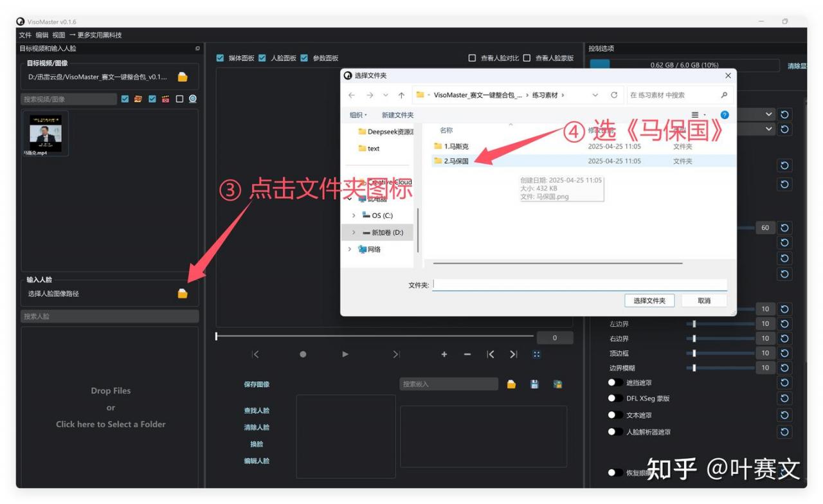Click the save embeddings as icon
The width and height of the screenshot is (823, 504).
(x=557, y=384)
